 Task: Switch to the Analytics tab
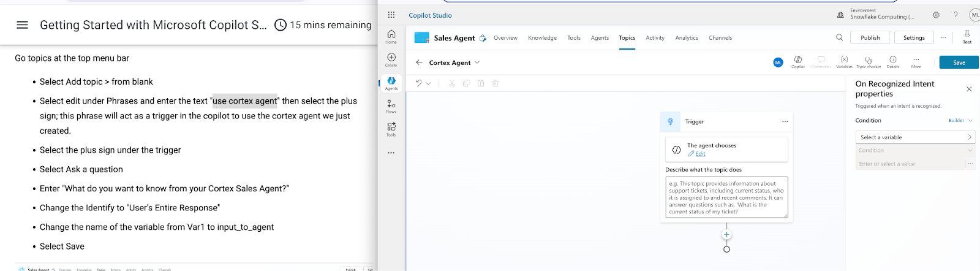(x=686, y=38)
